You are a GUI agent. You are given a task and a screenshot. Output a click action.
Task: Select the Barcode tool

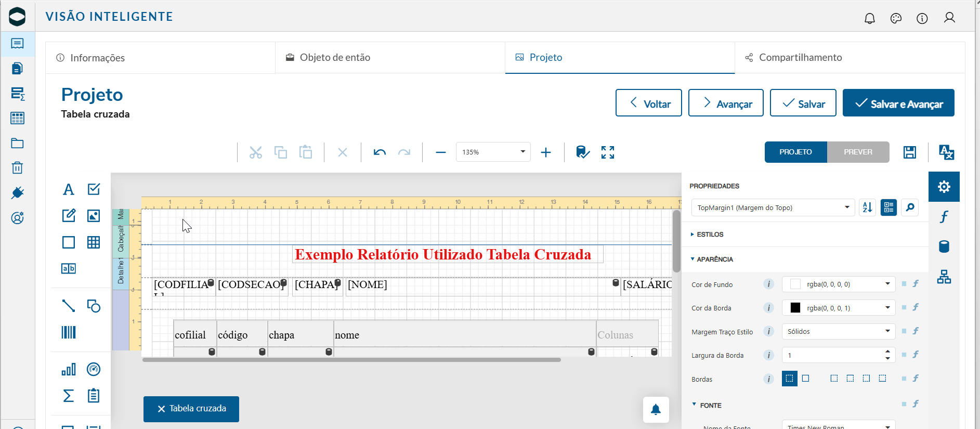pos(69,332)
